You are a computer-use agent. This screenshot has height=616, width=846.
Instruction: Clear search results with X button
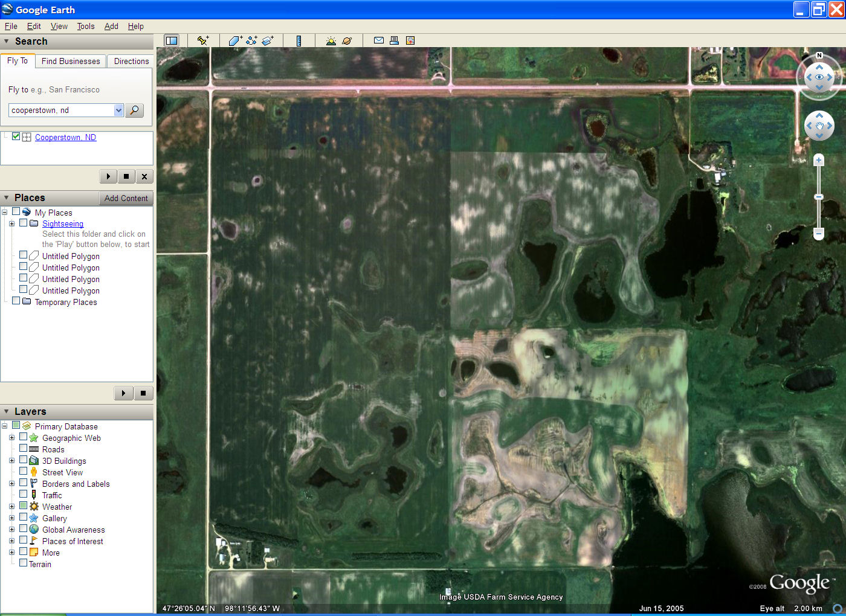(144, 176)
